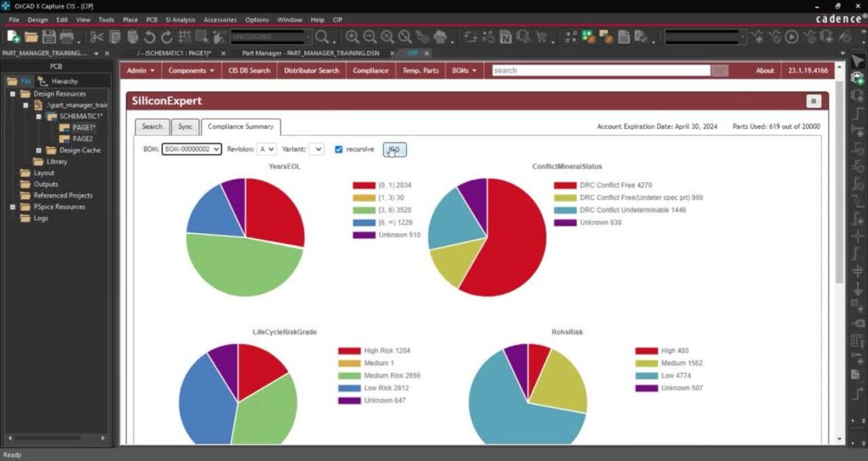This screenshot has width=868, height=461.
Task: Open the SI Analysis menu
Action: [x=181, y=20]
